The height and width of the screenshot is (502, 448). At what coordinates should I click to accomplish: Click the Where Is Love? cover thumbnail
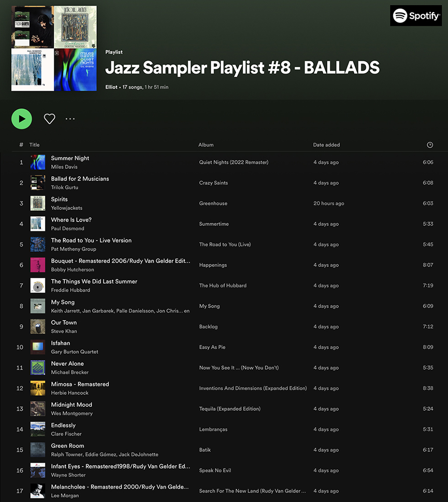(38, 224)
